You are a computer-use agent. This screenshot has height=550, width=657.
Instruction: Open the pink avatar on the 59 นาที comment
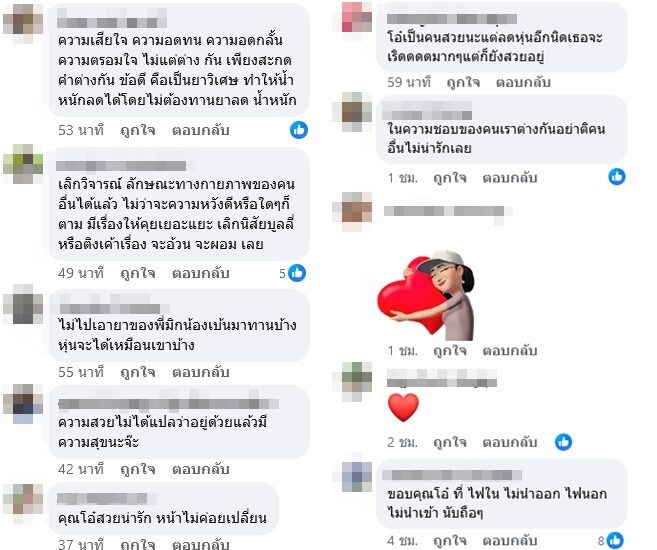pos(357,17)
